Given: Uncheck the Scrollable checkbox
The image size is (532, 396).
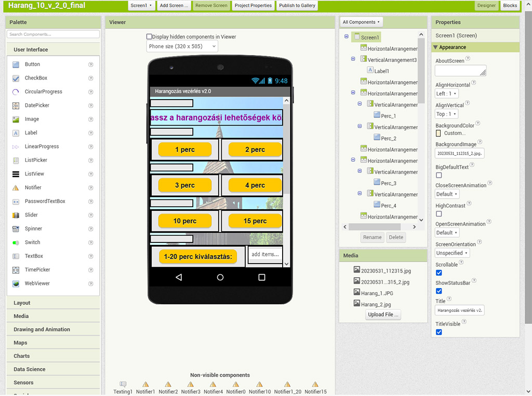Looking at the screenshot, I should 438,273.
